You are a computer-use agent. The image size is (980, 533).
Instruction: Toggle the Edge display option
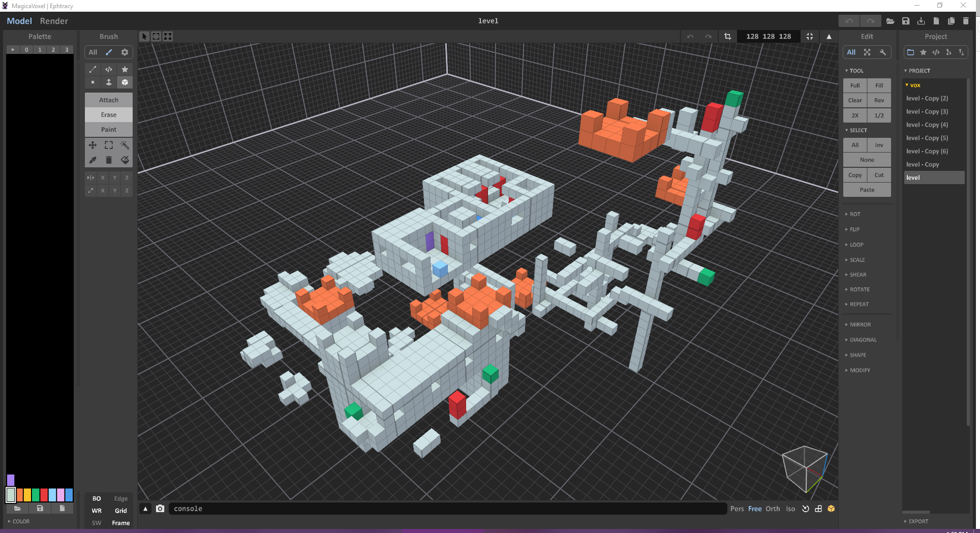(121, 498)
